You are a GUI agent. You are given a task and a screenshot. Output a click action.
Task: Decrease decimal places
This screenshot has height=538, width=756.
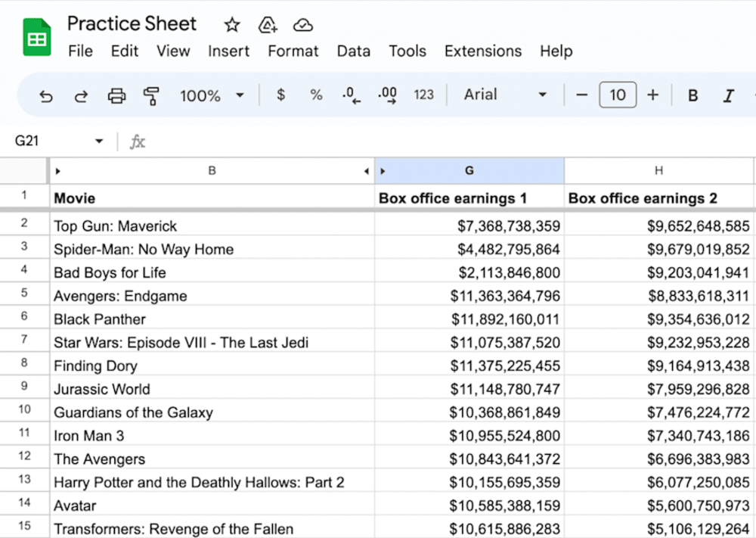(x=352, y=95)
